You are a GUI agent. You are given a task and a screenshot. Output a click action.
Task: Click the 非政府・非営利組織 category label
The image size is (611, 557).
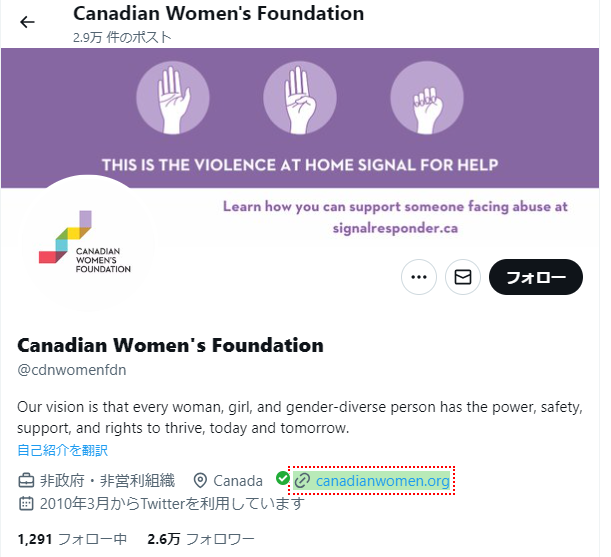[x=108, y=481]
